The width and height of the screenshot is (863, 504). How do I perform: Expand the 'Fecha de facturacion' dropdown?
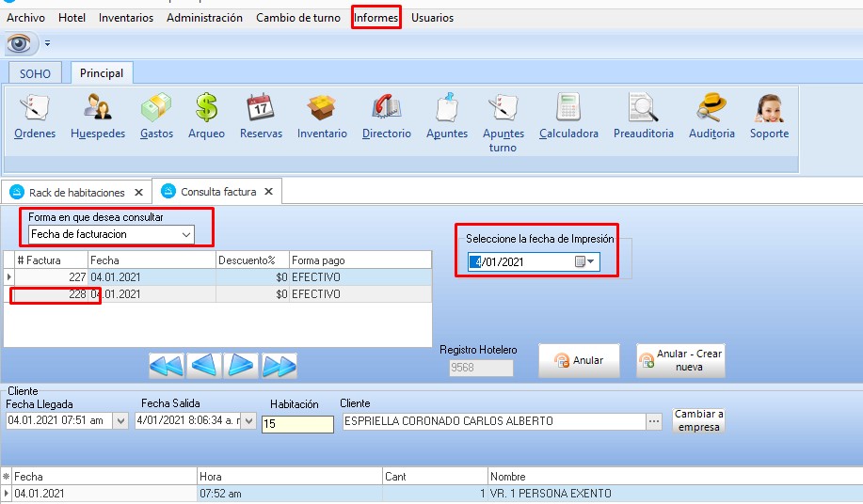pyautogui.click(x=185, y=234)
